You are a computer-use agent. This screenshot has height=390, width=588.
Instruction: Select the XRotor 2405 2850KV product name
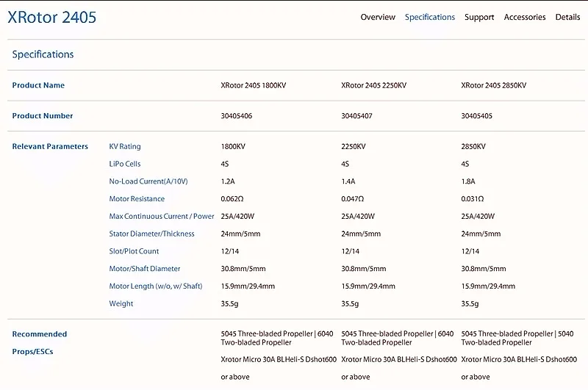[494, 85]
